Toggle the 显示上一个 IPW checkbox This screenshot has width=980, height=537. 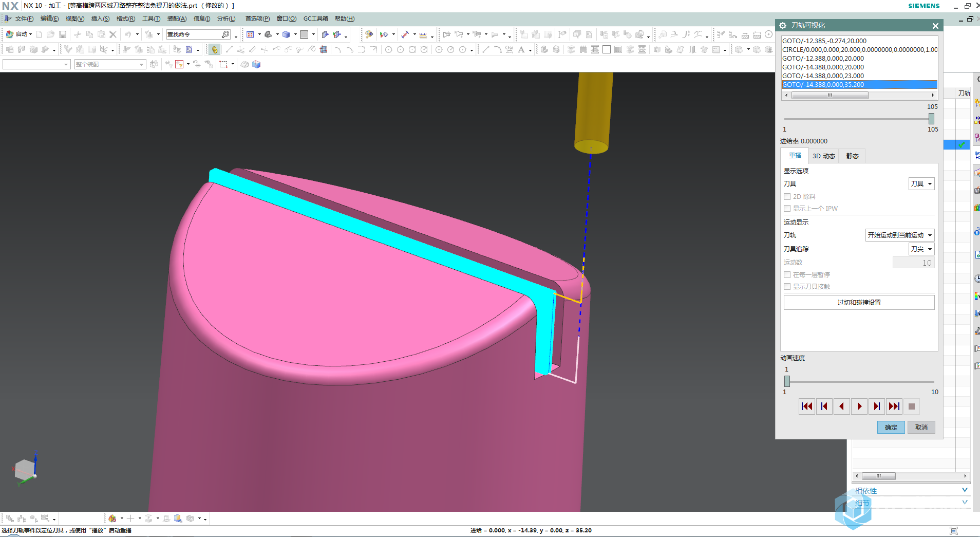tap(787, 208)
